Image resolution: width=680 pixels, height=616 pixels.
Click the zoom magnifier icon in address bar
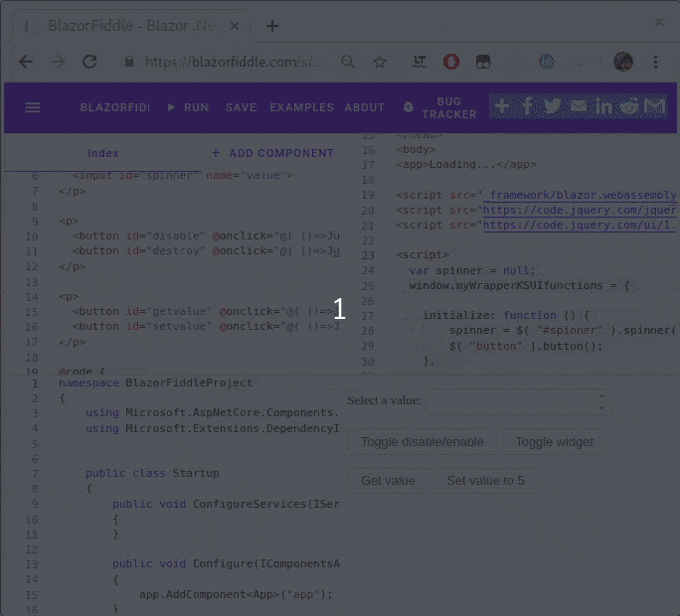coord(347,62)
